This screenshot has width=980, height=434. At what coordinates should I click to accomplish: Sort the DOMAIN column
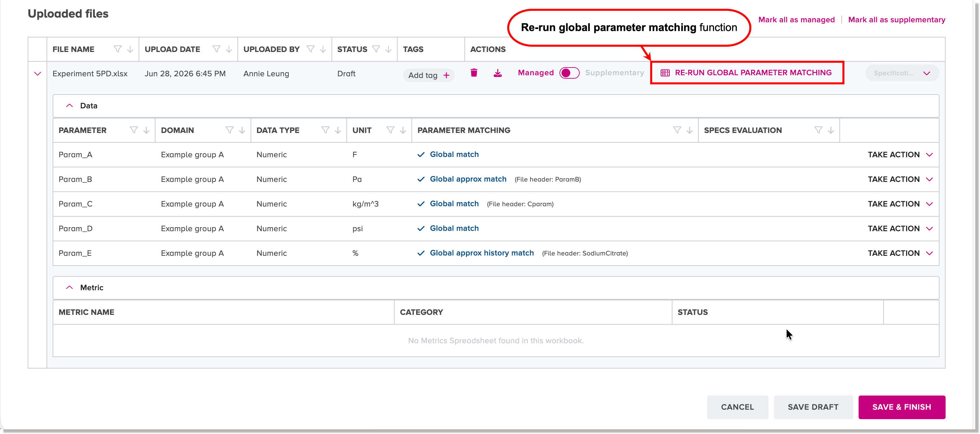242,130
